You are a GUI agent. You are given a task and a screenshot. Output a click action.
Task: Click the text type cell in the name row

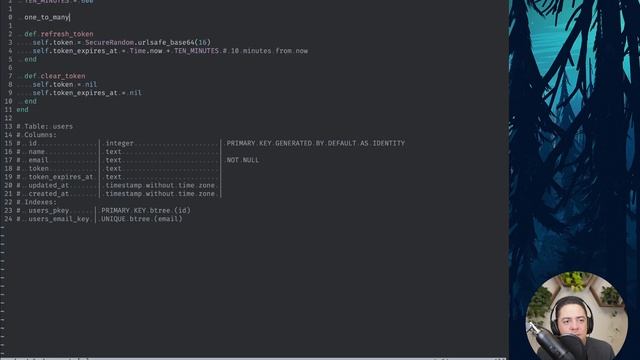click(x=113, y=152)
